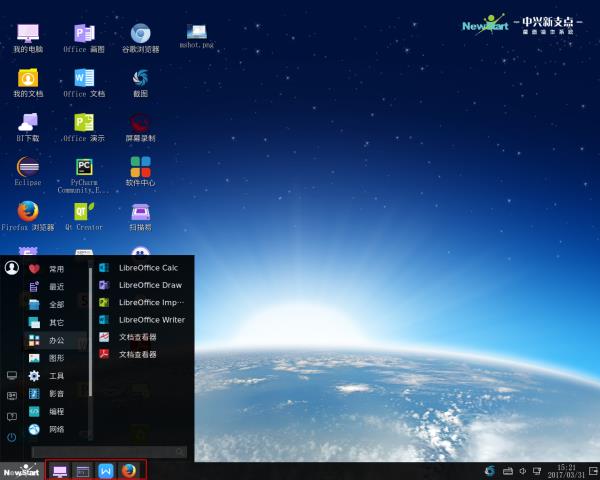Click the start menu app list scrollbar
The width and height of the screenshot is (600, 480).
tap(90, 330)
